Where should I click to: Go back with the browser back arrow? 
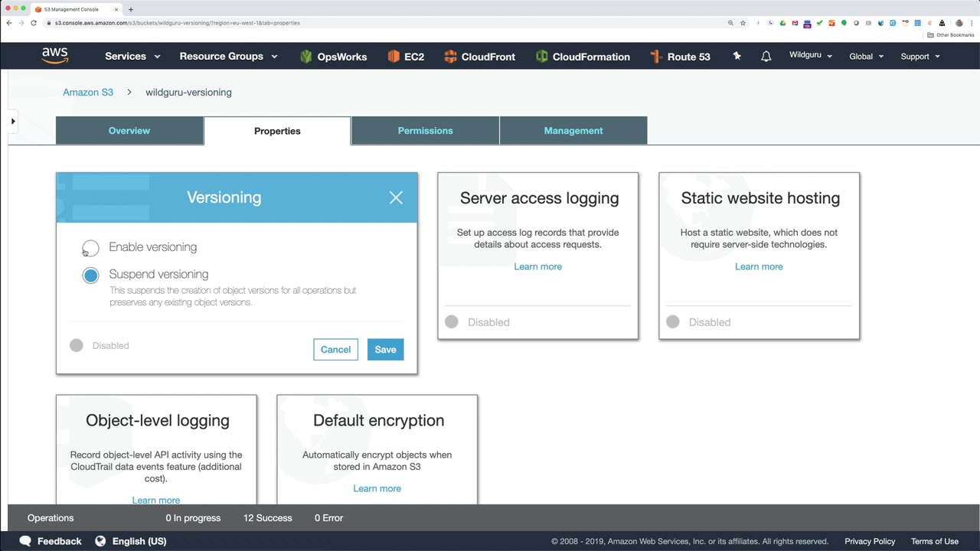tap(9, 23)
